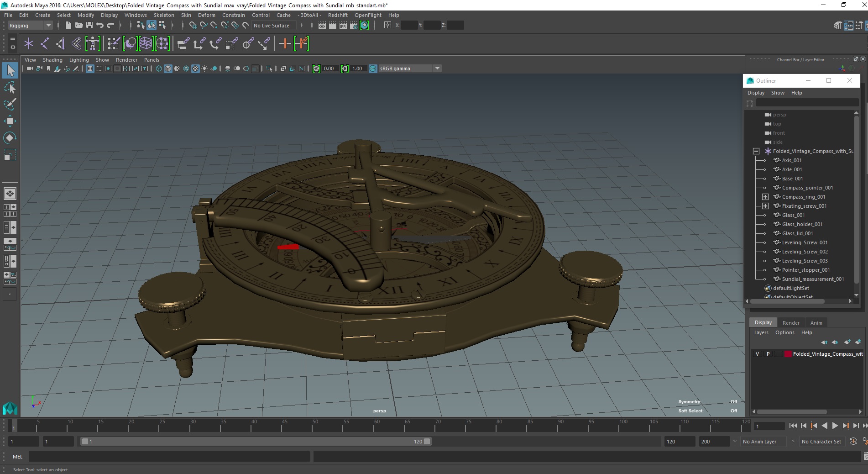868x474 pixels.
Task: Click the New Scene icon
Action: click(x=68, y=26)
